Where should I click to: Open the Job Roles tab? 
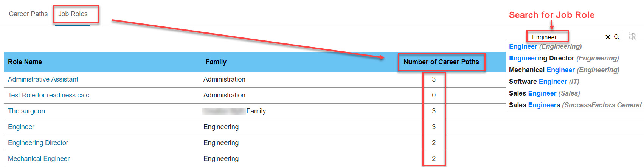click(73, 14)
